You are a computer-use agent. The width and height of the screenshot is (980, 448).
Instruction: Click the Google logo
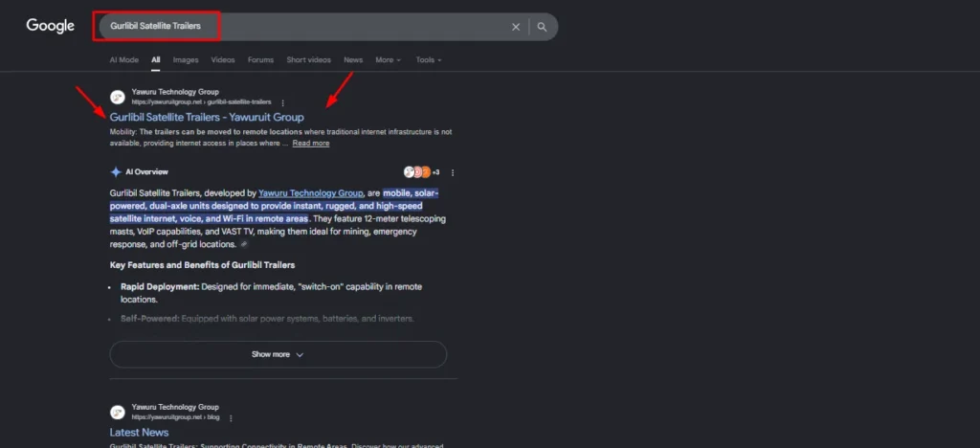coord(50,26)
